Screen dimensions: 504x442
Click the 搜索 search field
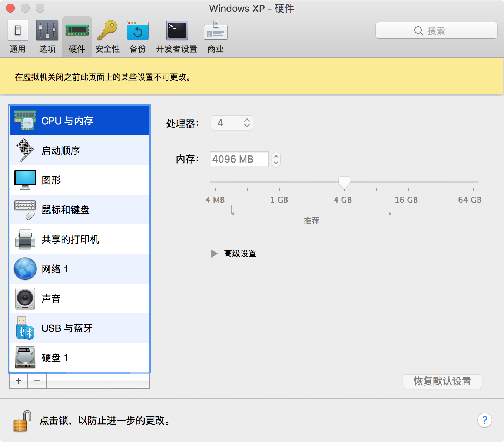pyautogui.click(x=437, y=31)
